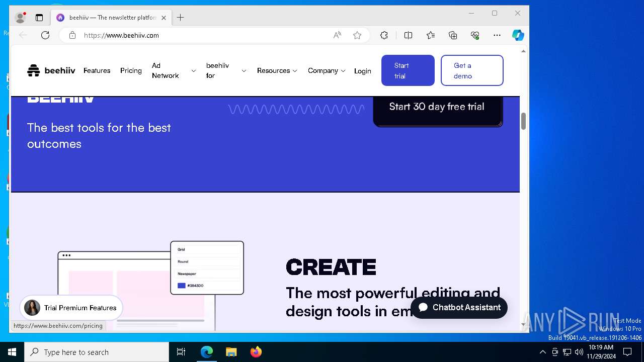Screen dimensions: 644x362
Task: Click the taskbar clock showing 10:19 AM
Action: [x=601, y=352]
